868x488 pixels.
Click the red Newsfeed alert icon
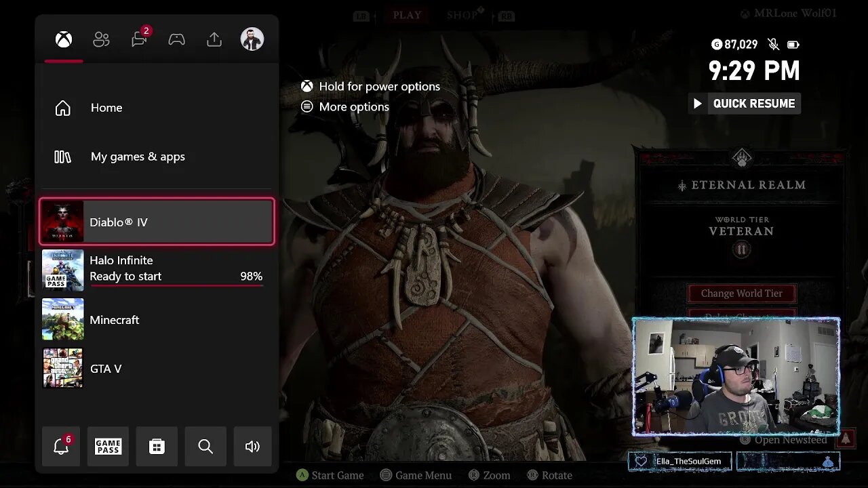pyautogui.click(x=846, y=439)
